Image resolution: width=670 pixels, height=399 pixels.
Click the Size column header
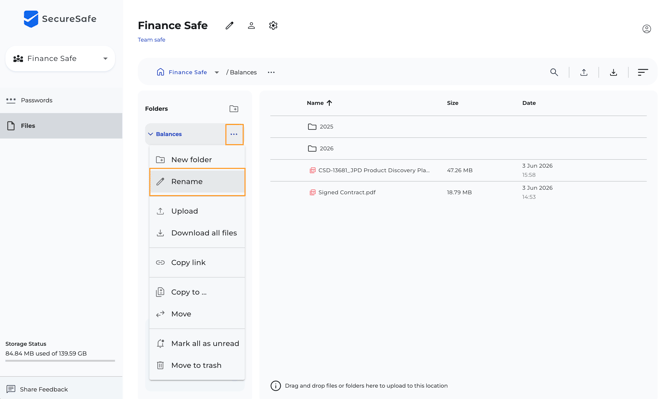(453, 103)
